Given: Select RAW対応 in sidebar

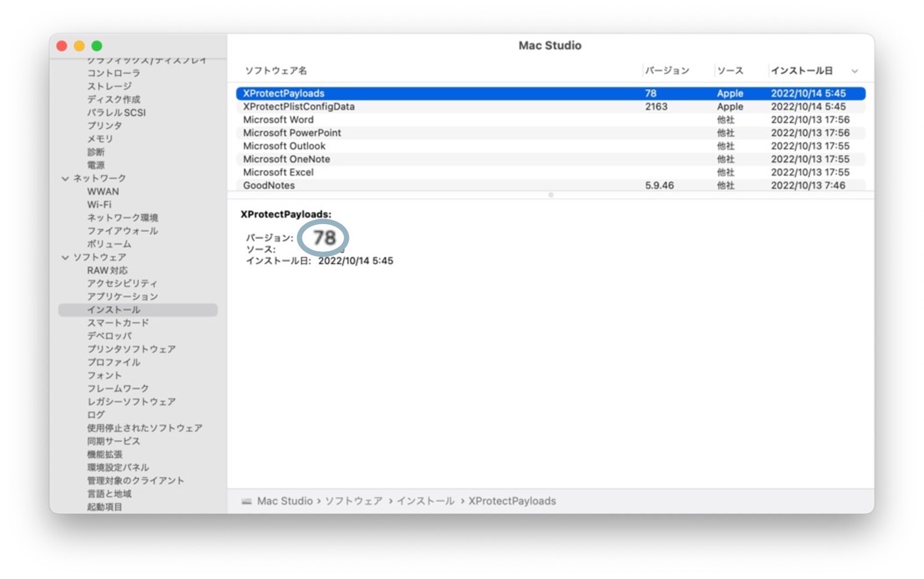Looking at the screenshot, I should 108,270.
